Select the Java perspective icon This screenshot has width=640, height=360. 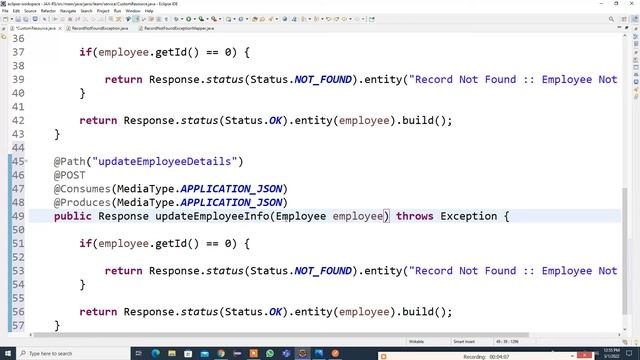pyautogui.click(x=635, y=19)
